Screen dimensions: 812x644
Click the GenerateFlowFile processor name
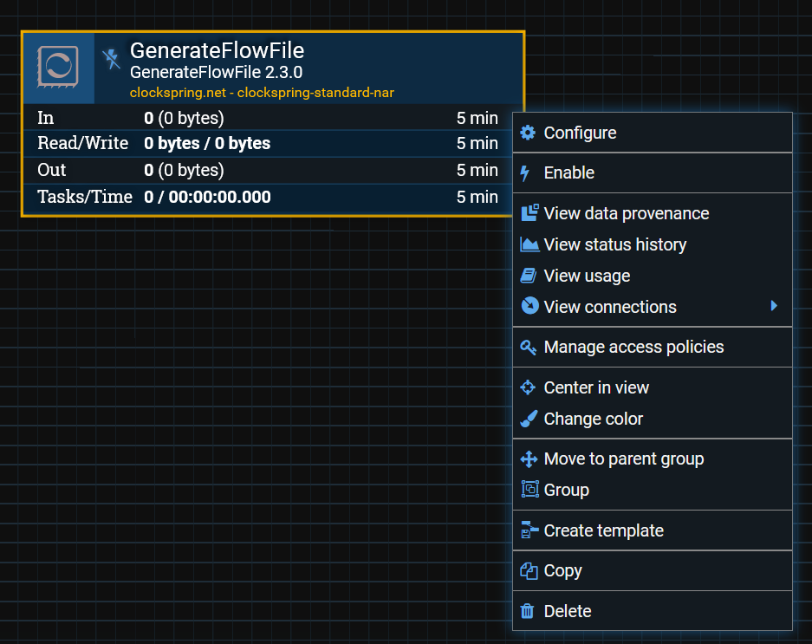coord(217,51)
